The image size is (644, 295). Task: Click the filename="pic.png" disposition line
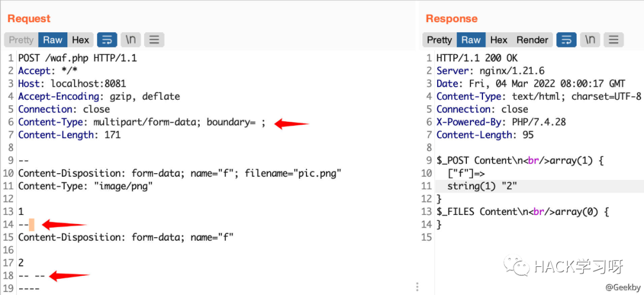pyautogui.click(x=179, y=173)
